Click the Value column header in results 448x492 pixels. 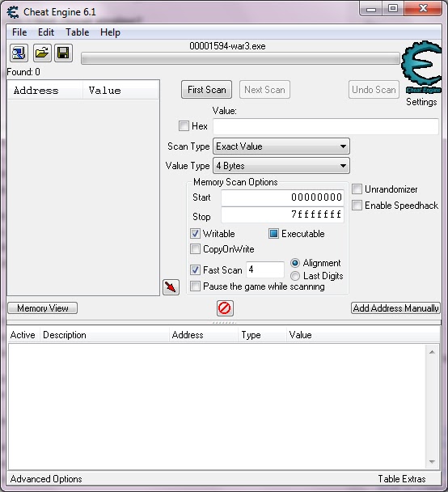click(121, 91)
